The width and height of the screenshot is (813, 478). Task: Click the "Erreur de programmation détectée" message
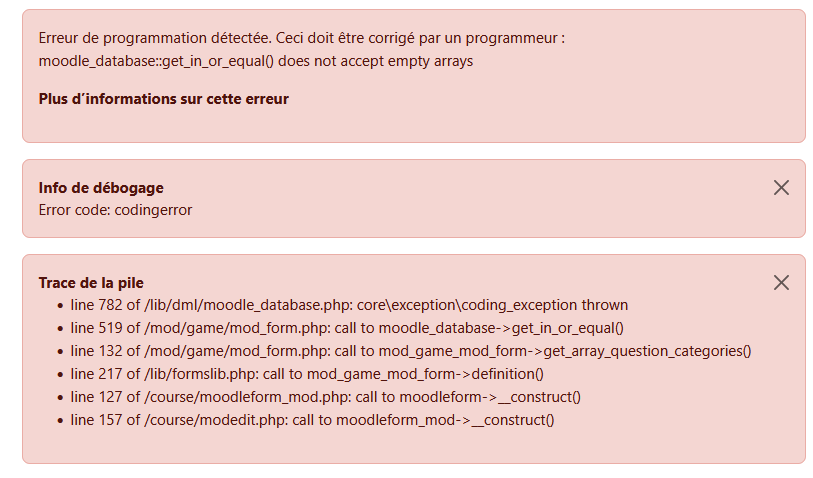click(155, 38)
